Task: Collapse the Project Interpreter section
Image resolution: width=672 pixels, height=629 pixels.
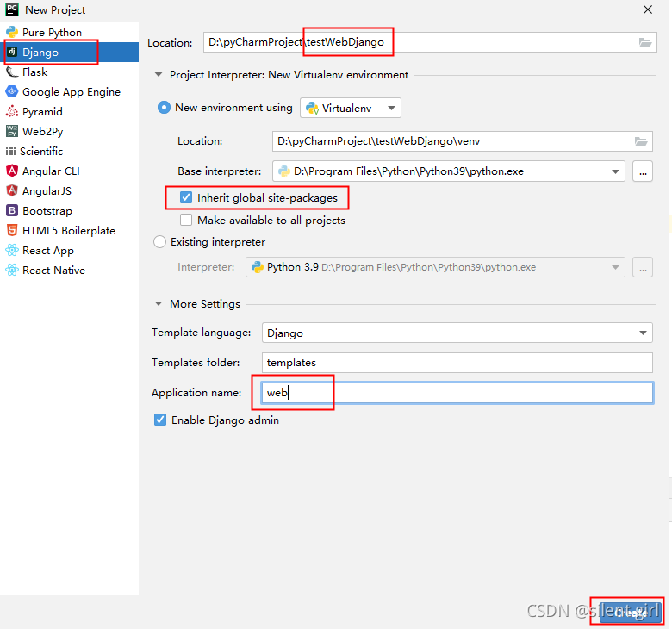Action: (159, 75)
